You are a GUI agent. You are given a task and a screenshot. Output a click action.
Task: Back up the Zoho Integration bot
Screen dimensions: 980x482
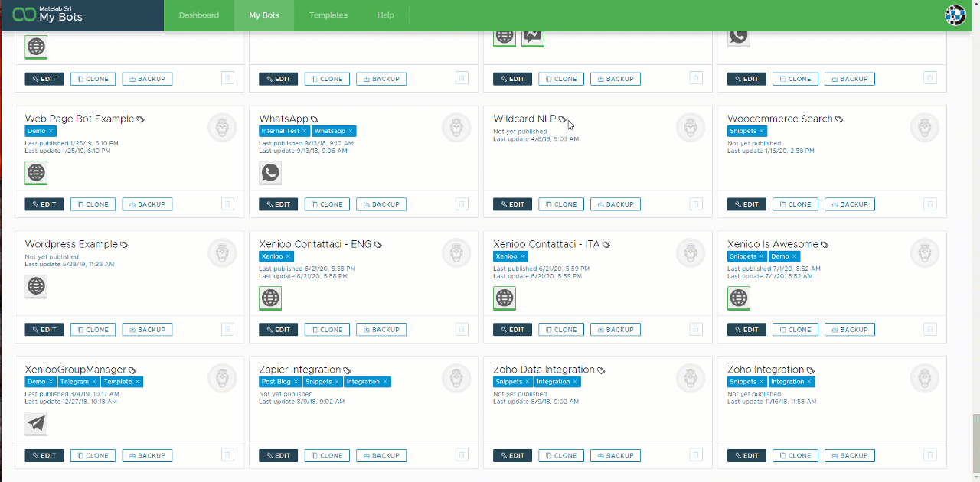[x=850, y=455]
